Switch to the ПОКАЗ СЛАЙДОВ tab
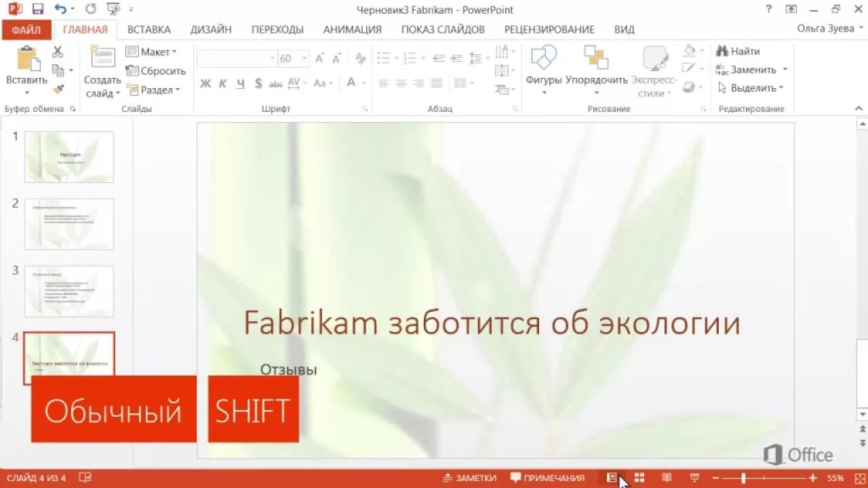The image size is (868, 488). [x=443, y=30]
